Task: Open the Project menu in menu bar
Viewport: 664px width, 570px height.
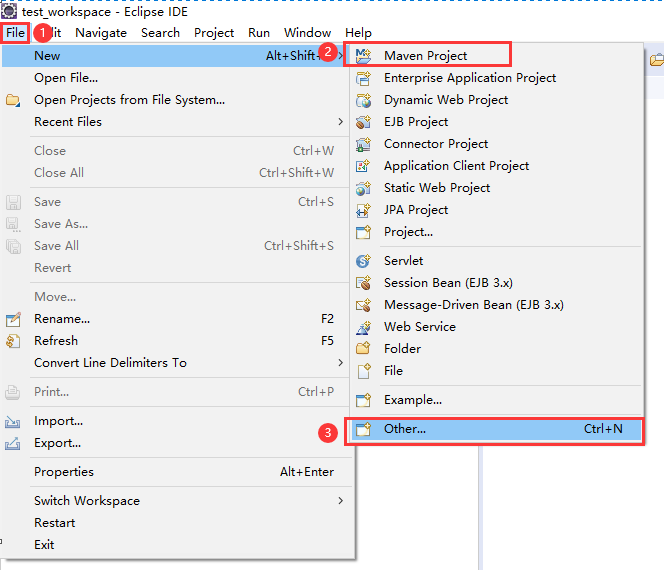Action: click(x=214, y=33)
